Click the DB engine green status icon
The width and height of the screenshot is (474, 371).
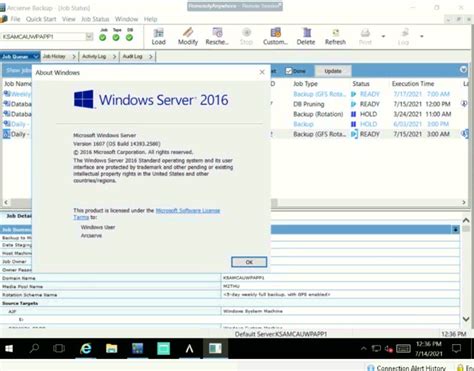click(129, 38)
